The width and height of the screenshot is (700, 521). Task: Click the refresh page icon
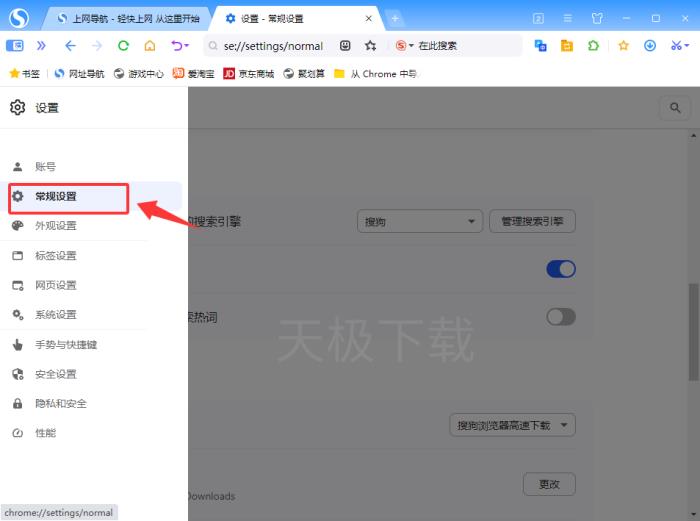tap(123, 45)
